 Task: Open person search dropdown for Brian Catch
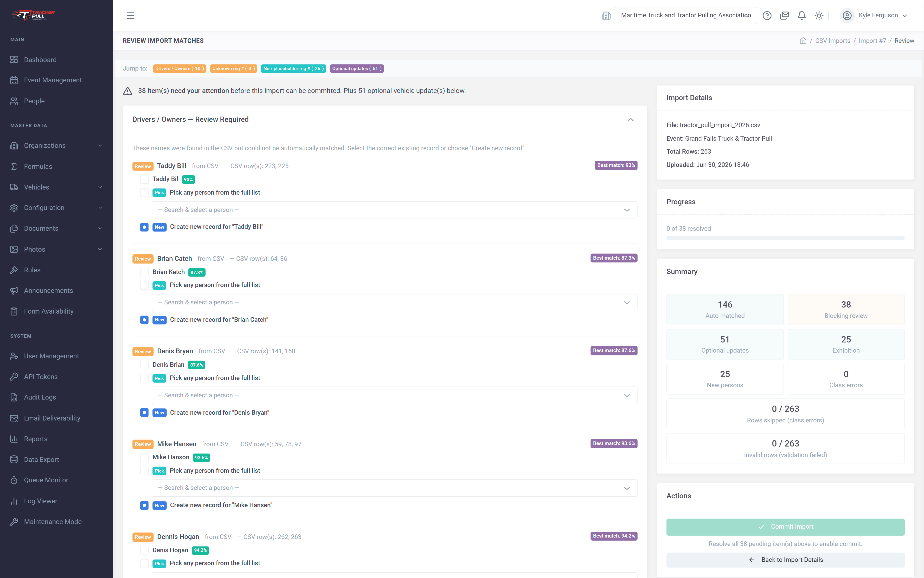394,302
